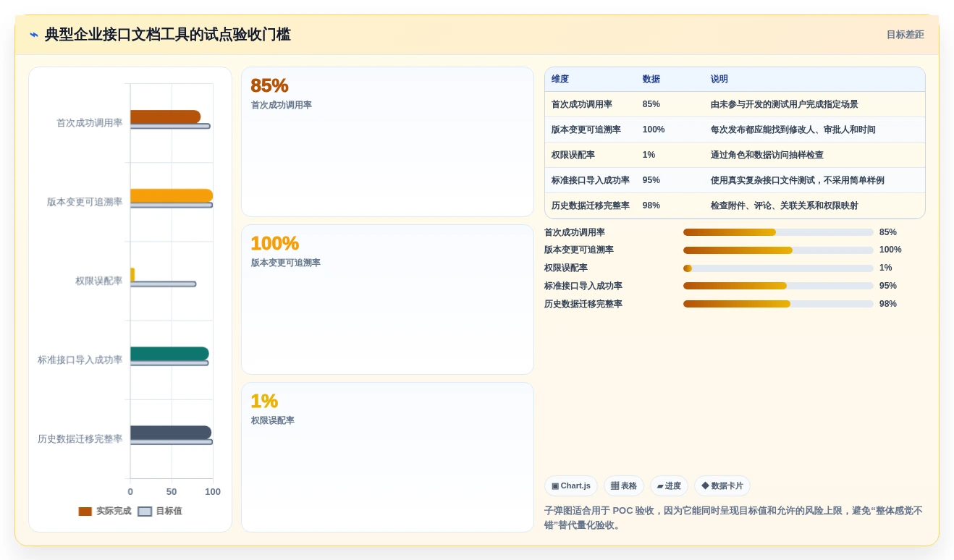
Task: Click the 权限误配率 cell in the table
Action: pos(573,155)
